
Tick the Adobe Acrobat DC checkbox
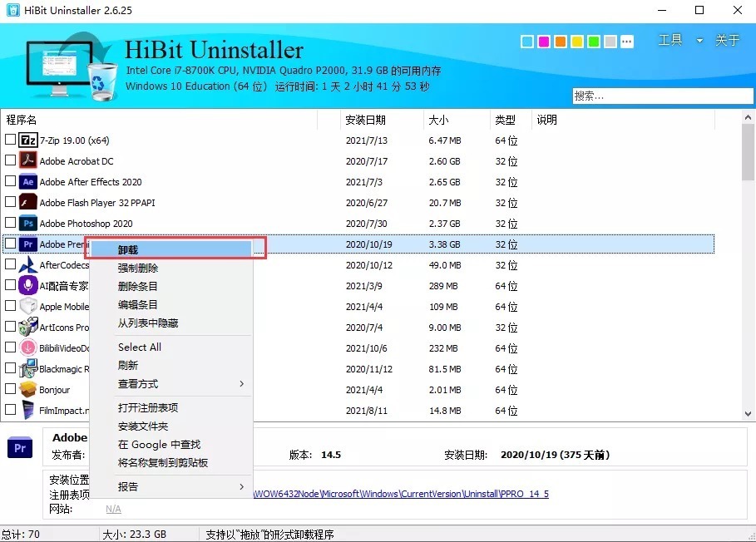pyautogui.click(x=10, y=160)
